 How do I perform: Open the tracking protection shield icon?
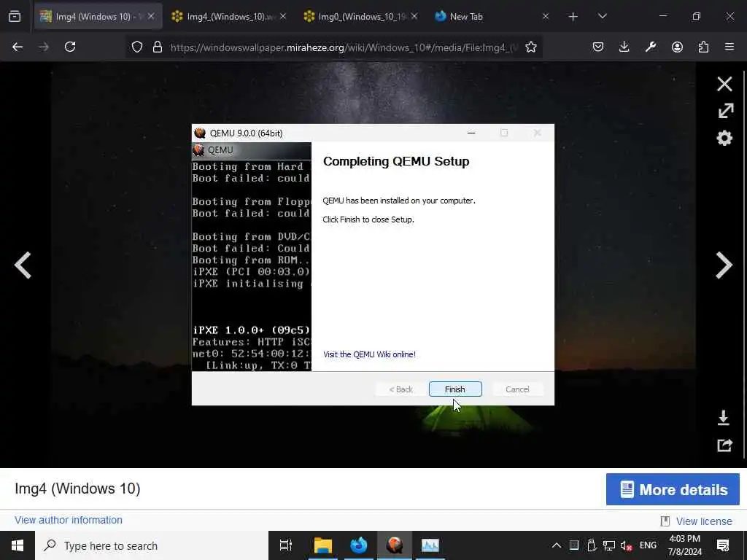click(x=137, y=47)
